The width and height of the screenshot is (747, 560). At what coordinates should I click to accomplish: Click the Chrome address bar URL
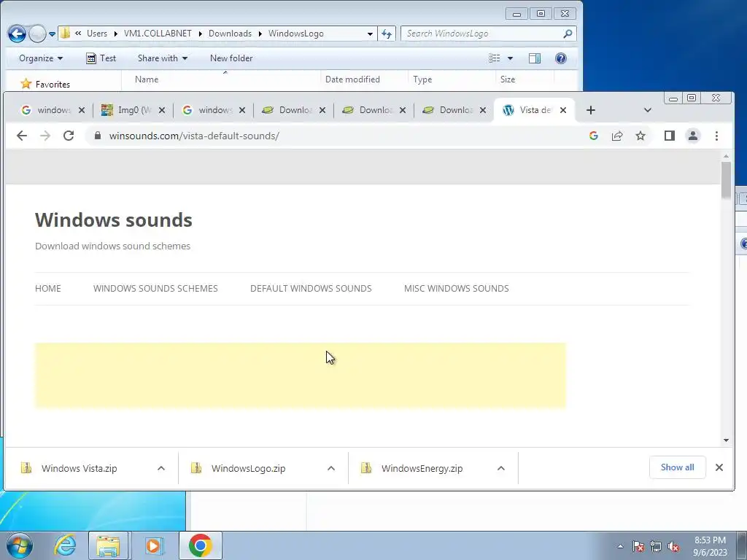click(194, 136)
